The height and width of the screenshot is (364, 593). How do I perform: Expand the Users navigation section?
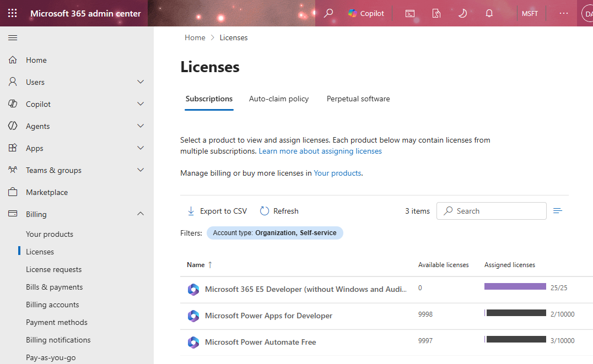point(141,82)
